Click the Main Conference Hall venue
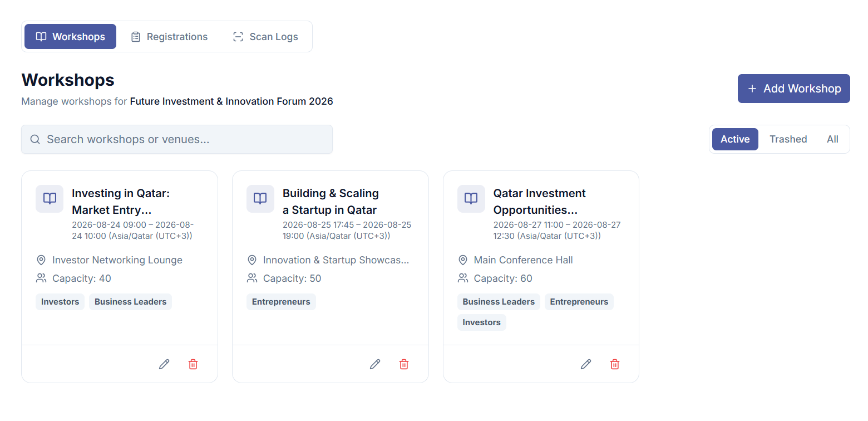868x421 pixels. coord(523,260)
